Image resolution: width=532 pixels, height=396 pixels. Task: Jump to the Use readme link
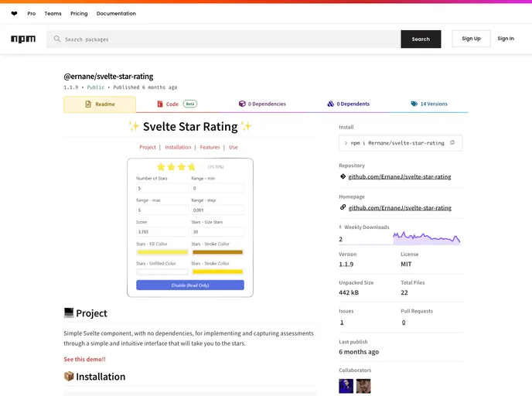pos(234,147)
